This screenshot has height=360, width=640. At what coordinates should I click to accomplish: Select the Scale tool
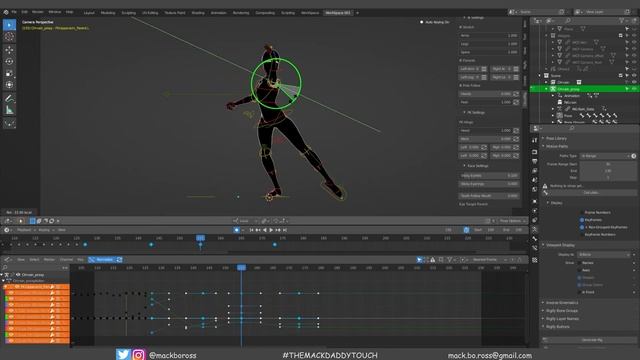click(x=9, y=73)
